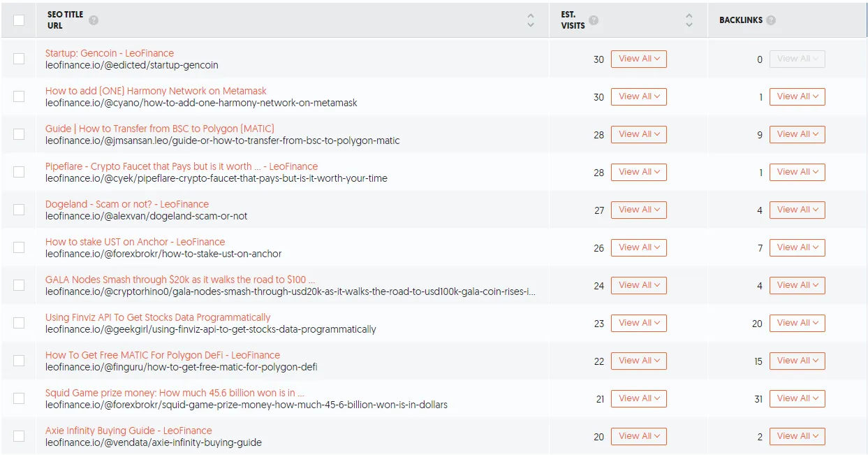Open backlinks View All for Finviz API row

click(797, 323)
